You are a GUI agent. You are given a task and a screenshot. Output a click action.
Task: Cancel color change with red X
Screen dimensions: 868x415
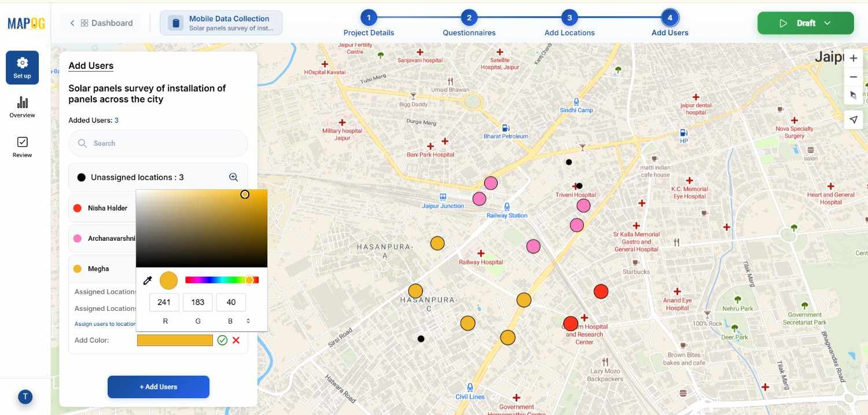point(236,340)
